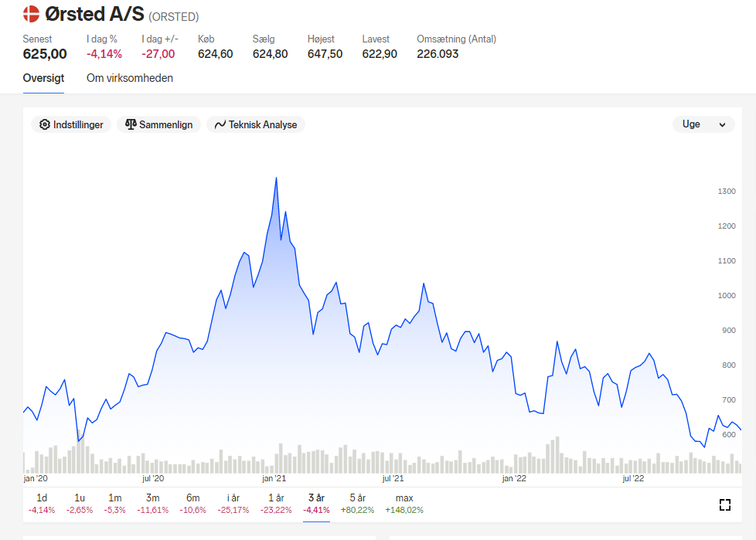Click the jan '22 x-axis label
Viewport: 756px width, 540px height.
pos(514,478)
